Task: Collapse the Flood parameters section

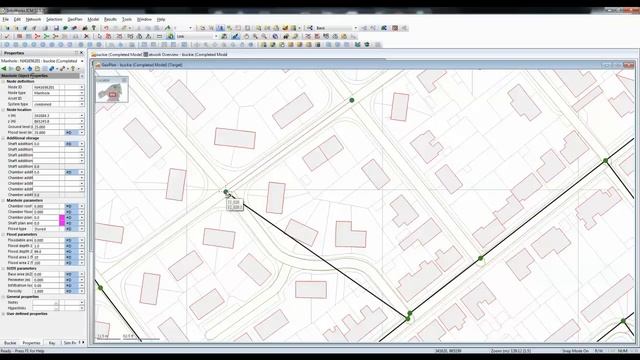Action: click(3, 235)
